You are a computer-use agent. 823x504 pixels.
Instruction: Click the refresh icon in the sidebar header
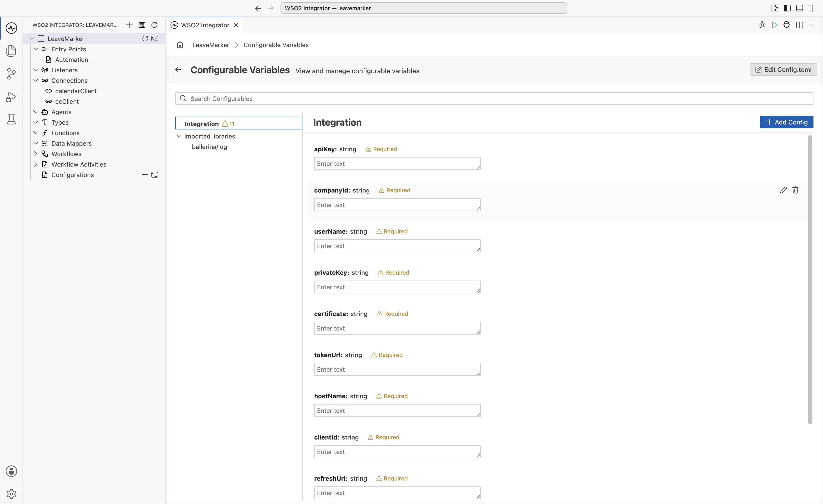(154, 25)
